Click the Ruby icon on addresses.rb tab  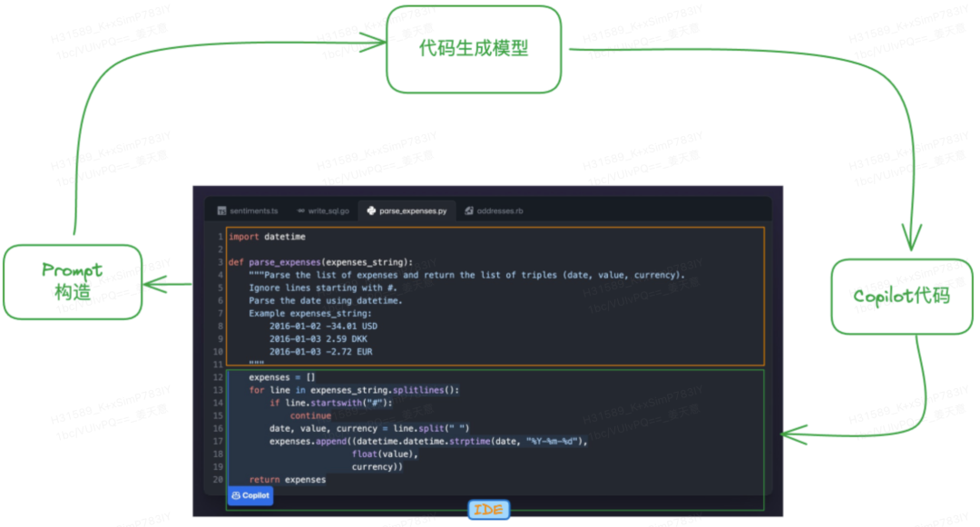468,210
